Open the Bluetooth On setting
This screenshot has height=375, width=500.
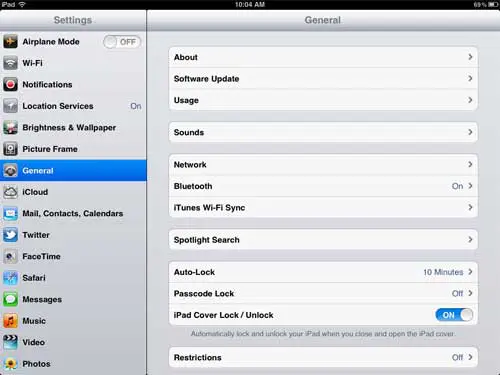point(323,186)
